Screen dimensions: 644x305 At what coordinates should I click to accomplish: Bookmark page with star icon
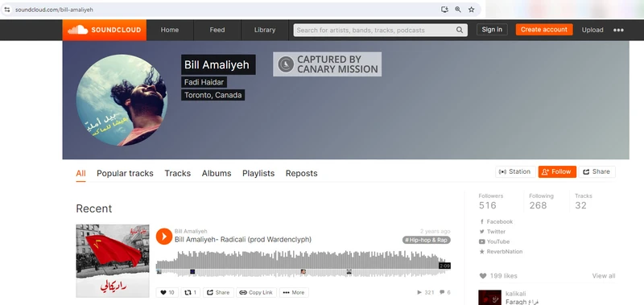click(472, 10)
